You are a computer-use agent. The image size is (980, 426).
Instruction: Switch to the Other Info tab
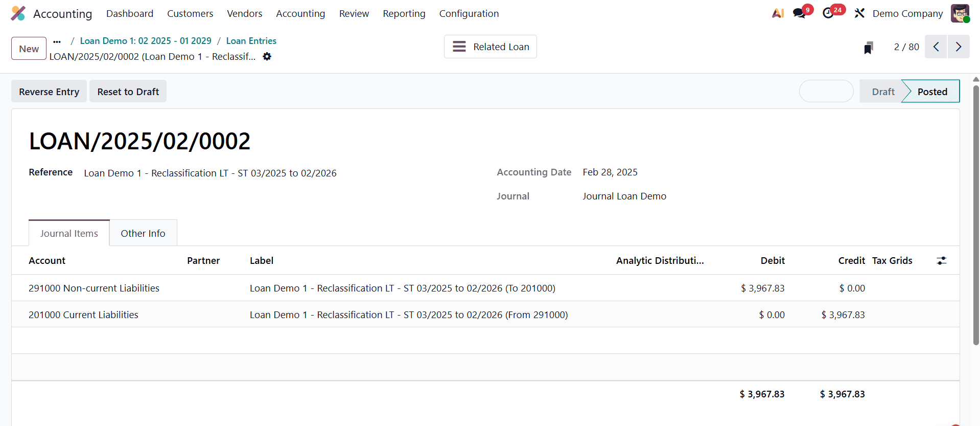143,233
